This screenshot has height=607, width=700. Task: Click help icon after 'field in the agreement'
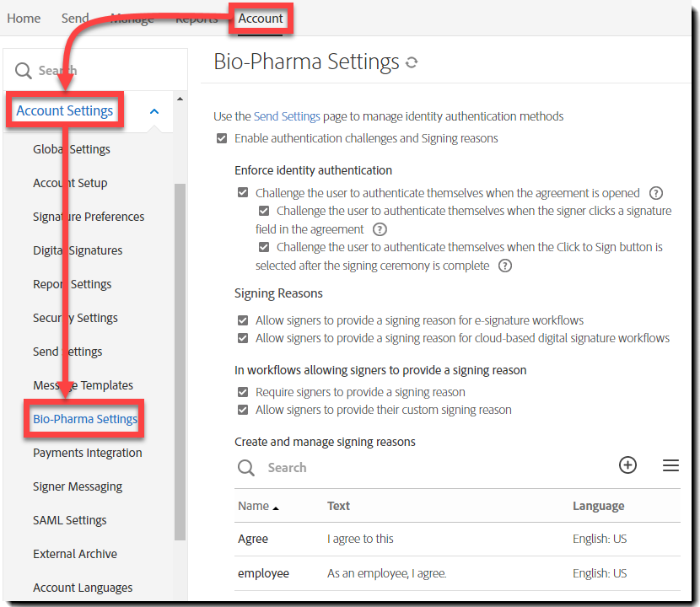point(380,229)
